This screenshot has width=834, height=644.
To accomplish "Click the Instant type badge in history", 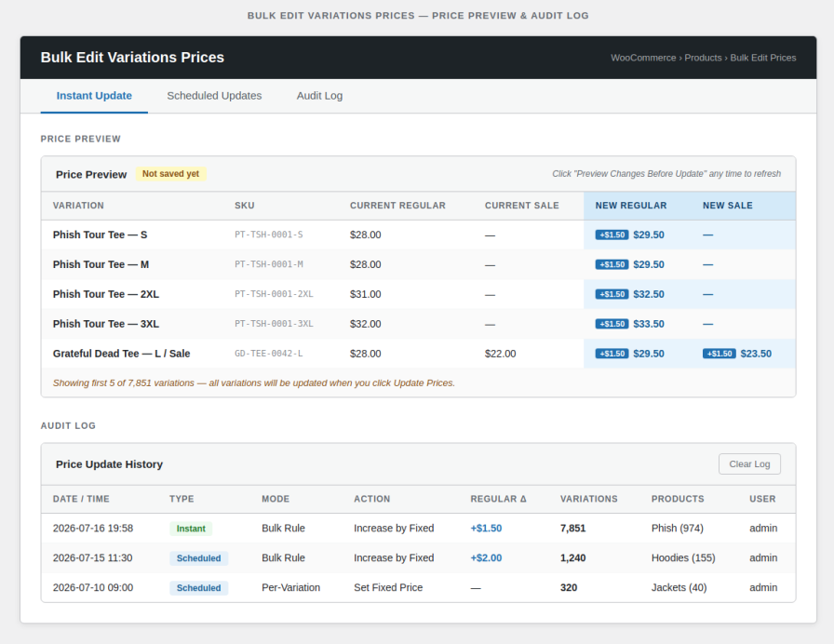I will (x=191, y=529).
